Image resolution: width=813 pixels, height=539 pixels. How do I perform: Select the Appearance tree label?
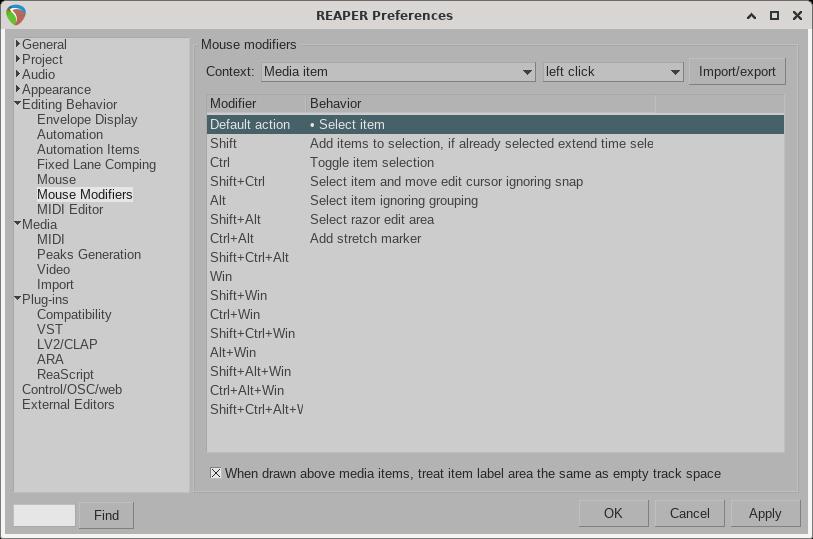(56, 89)
